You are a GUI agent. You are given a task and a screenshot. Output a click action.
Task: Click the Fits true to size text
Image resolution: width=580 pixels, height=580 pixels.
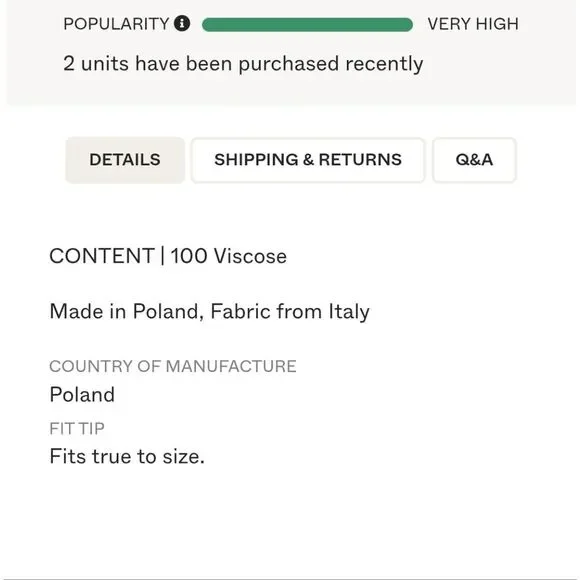tap(127, 456)
